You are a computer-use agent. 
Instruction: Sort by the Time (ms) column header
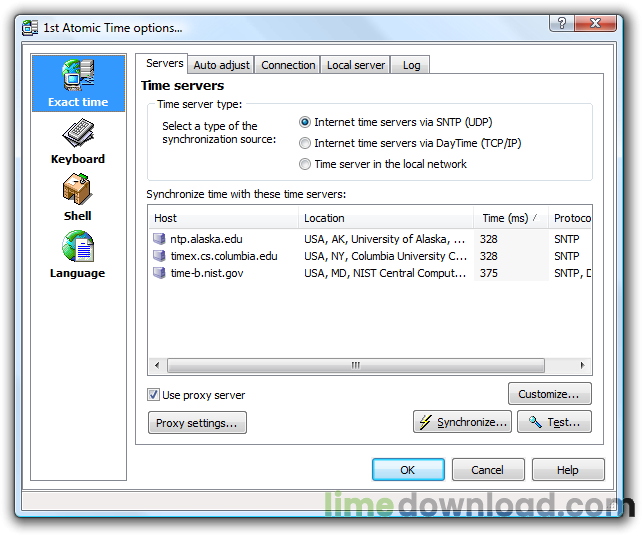tap(511, 218)
